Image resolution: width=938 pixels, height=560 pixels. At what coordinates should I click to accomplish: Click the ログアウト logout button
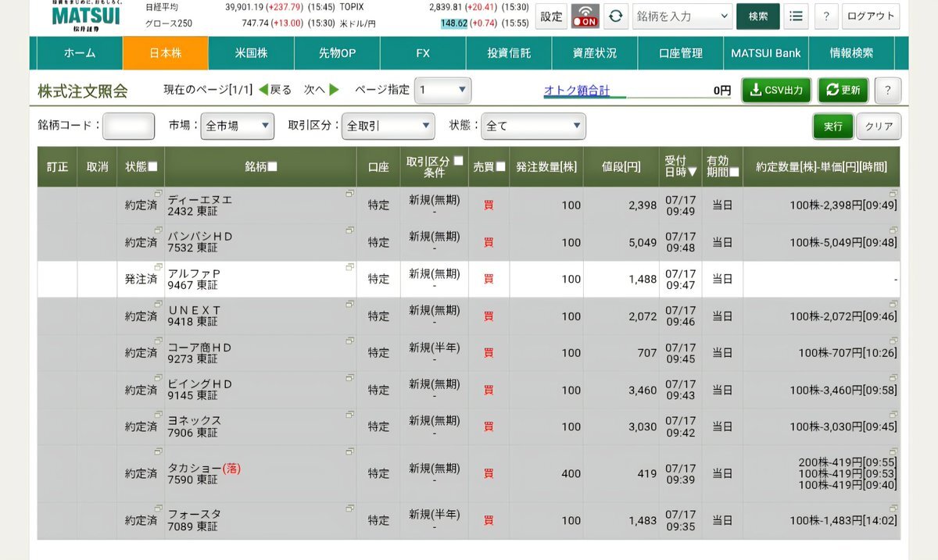pyautogui.click(x=871, y=16)
